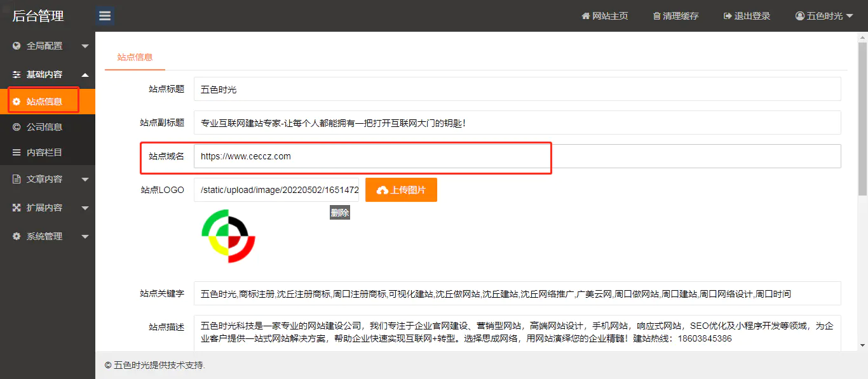
Task: Click the sliders icon beside 基础内容
Action: coord(16,74)
